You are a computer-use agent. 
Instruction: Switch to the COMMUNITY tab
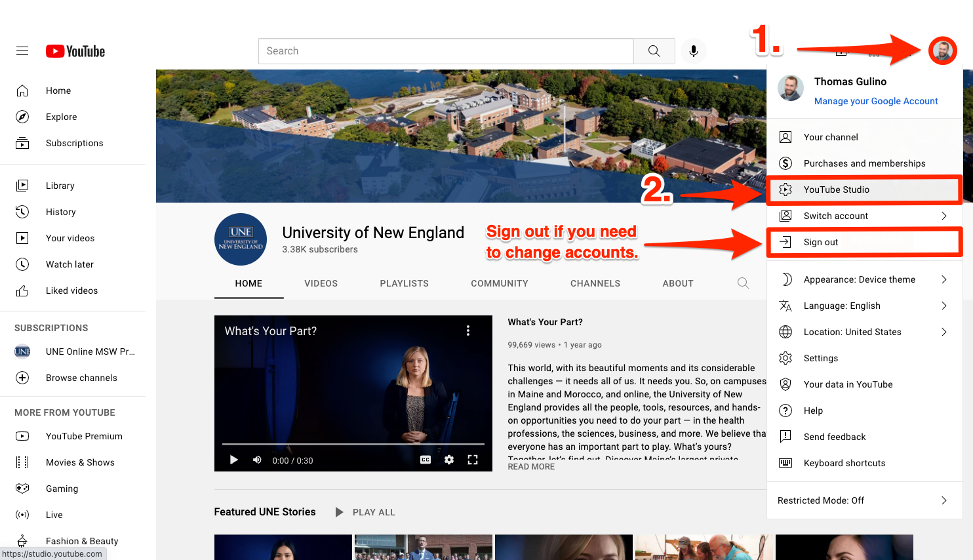[500, 283]
